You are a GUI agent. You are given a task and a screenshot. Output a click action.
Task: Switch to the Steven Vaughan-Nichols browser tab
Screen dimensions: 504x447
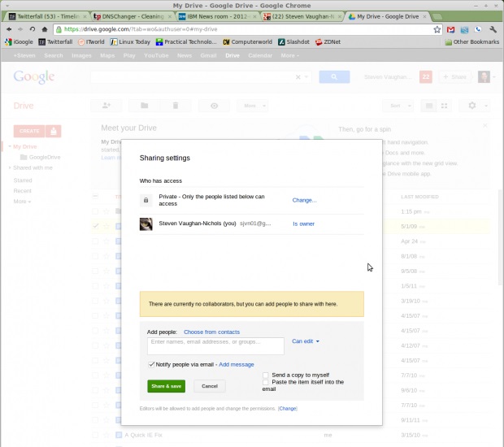[302, 16]
